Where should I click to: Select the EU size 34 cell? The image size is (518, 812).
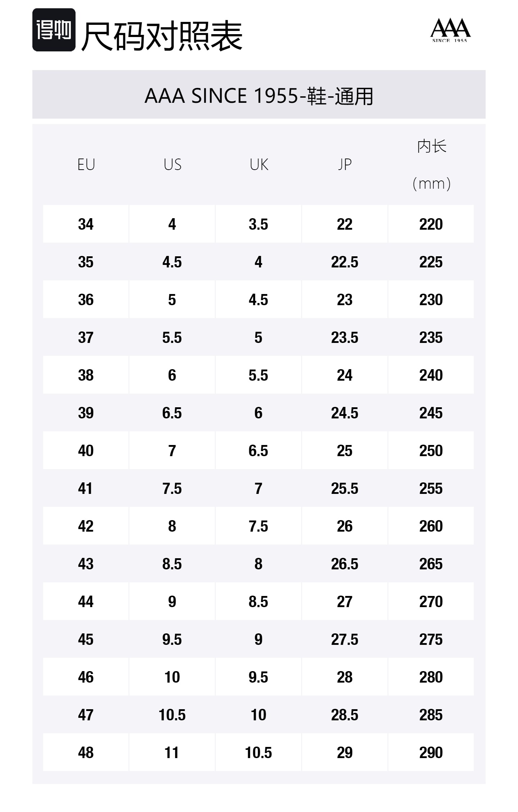86,224
